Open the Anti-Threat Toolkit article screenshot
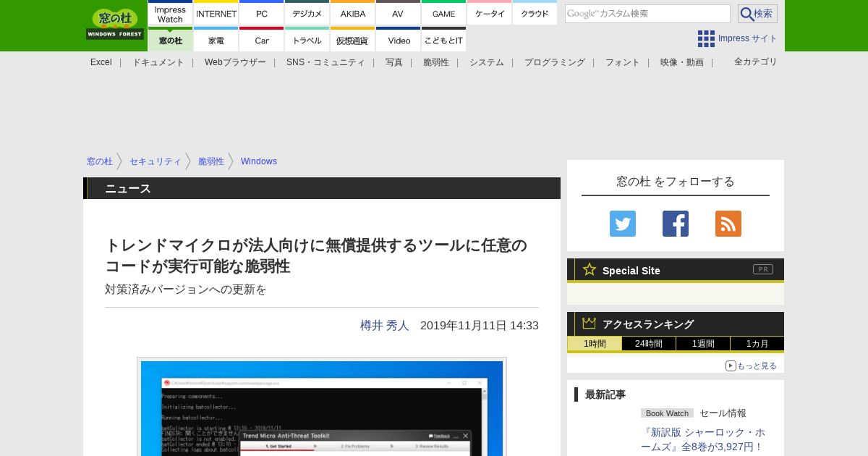Viewport: 868px width, 456px height. [x=322, y=408]
